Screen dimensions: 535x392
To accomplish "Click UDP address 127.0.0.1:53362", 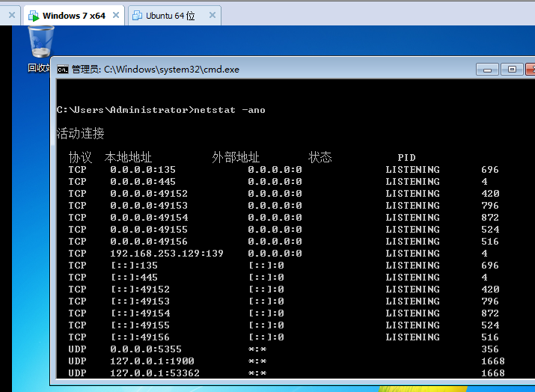I will click(x=155, y=373).
